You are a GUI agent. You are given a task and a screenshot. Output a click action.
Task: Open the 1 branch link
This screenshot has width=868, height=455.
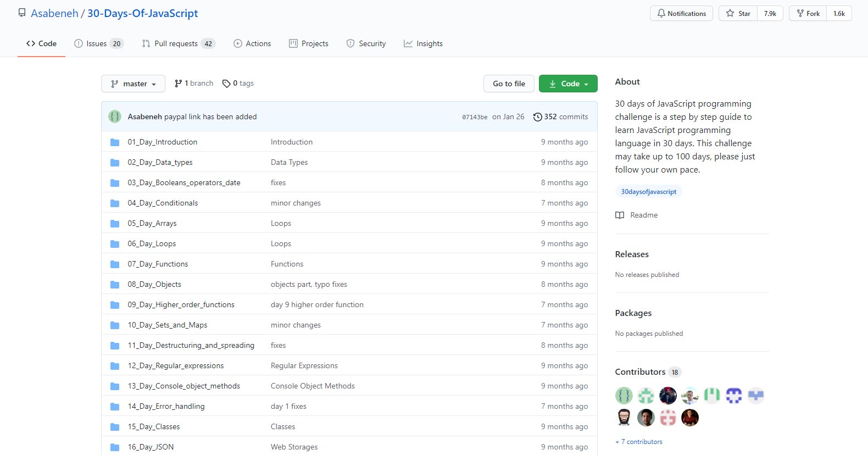click(x=194, y=84)
